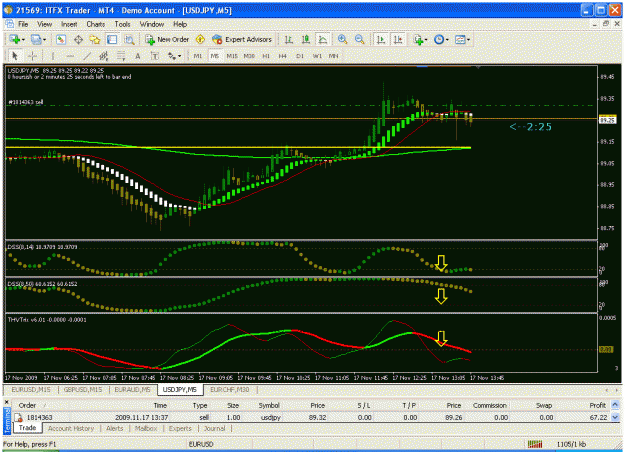Open the GBPUSD,M15 chart tab

click(x=83, y=389)
